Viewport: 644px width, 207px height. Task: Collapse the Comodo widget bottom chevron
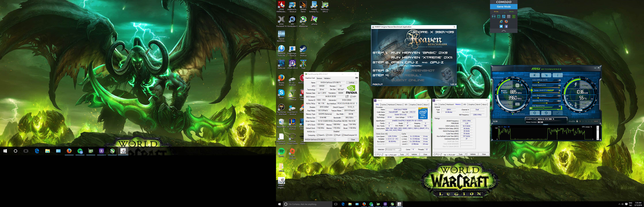tap(504, 31)
